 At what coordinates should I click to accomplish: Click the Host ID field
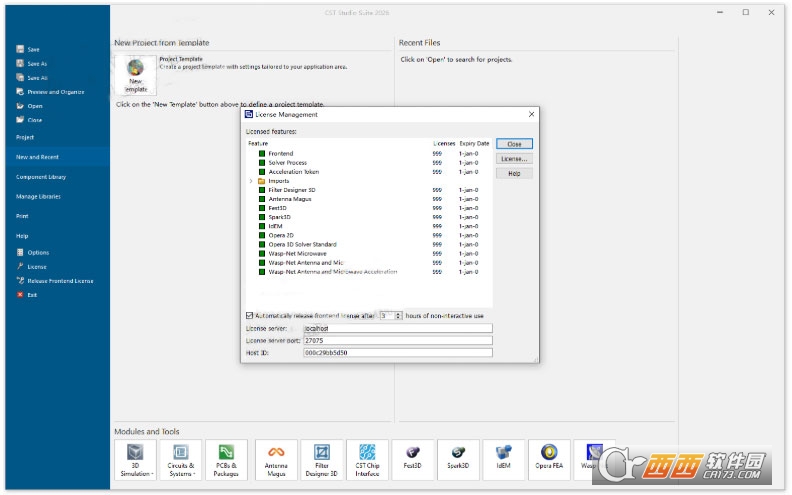click(x=398, y=353)
